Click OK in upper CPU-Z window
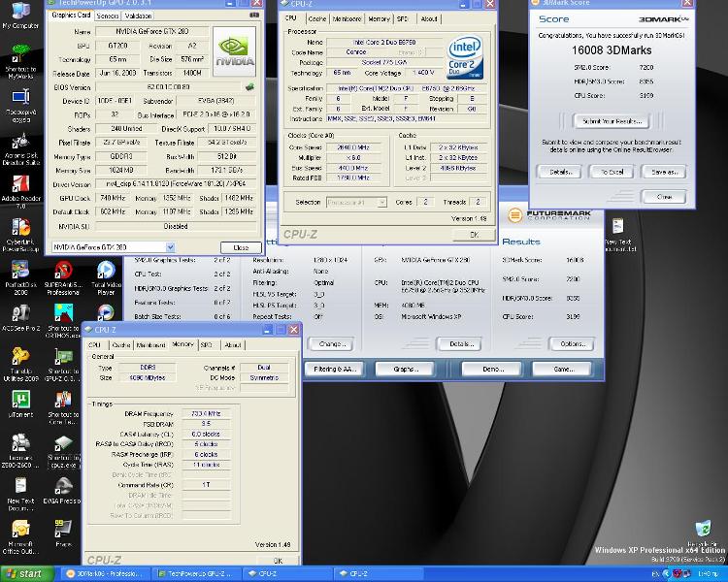This screenshot has height=582, width=728. (x=474, y=235)
